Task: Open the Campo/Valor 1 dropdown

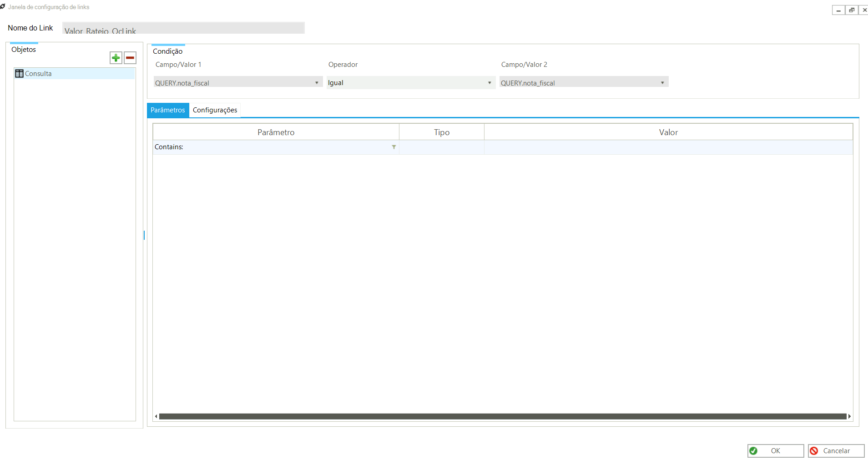Action: [x=317, y=83]
